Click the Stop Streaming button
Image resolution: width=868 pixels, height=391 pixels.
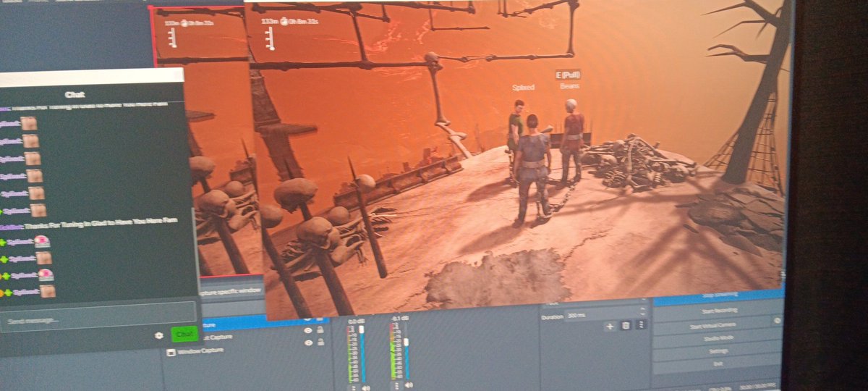click(719, 295)
